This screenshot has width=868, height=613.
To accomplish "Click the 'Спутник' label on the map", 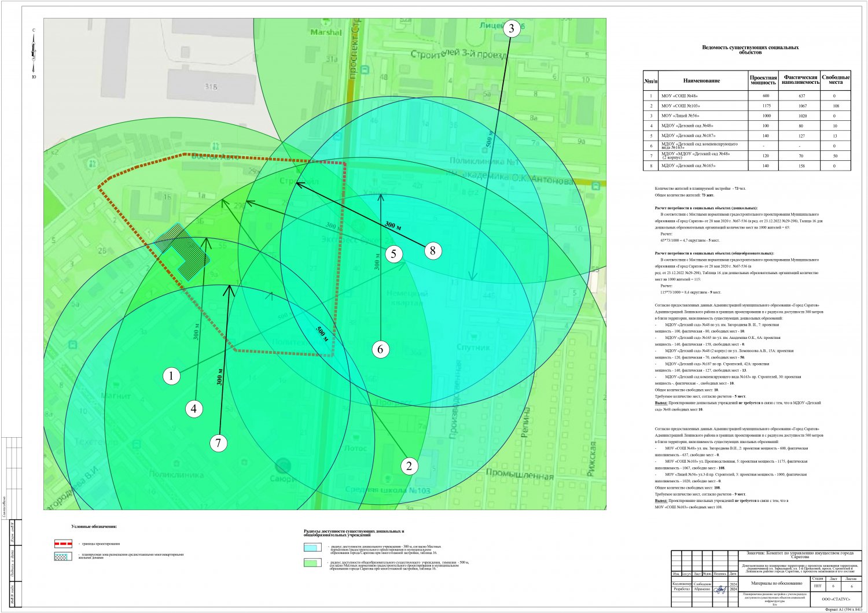I will tap(473, 348).
